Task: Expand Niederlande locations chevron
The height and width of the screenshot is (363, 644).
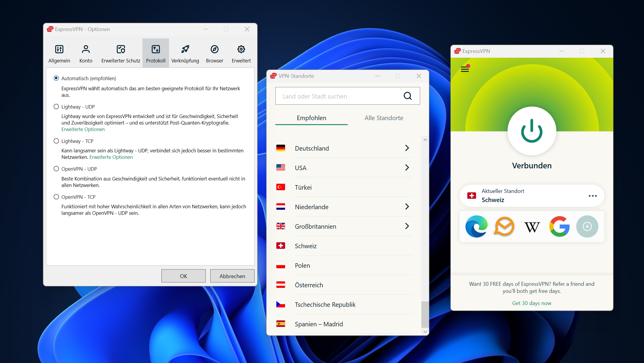Action: click(407, 206)
